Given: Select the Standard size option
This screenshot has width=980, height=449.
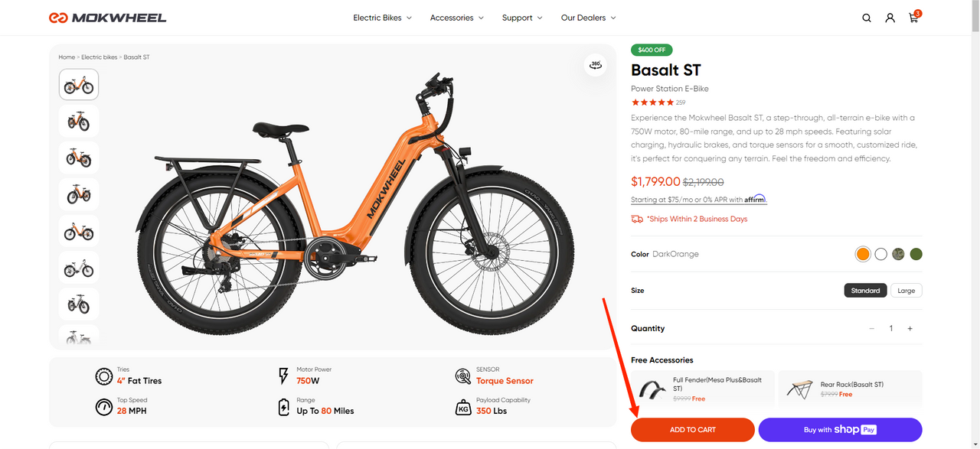Looking at the screenshot, I should pos(865,291).
